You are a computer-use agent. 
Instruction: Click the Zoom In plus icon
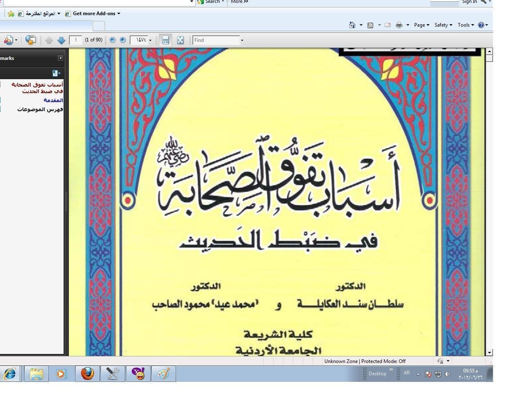point(123,40)
